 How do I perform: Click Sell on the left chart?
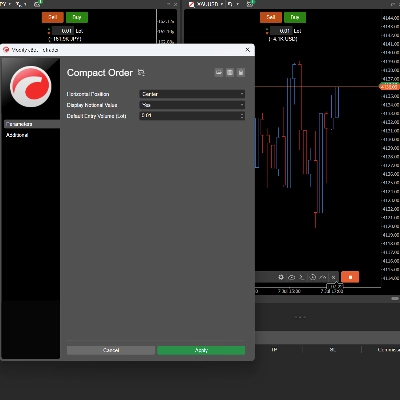click(53, 17)
